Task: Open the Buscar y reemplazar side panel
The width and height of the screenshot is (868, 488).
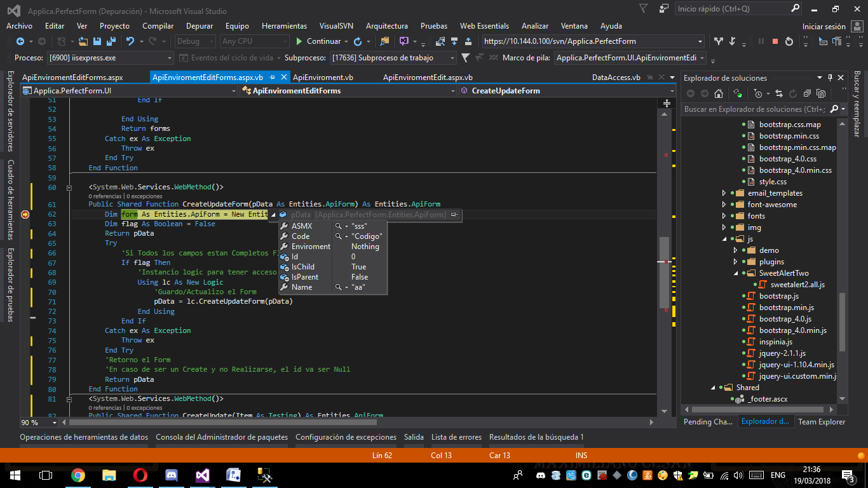Action: [856, 104]
